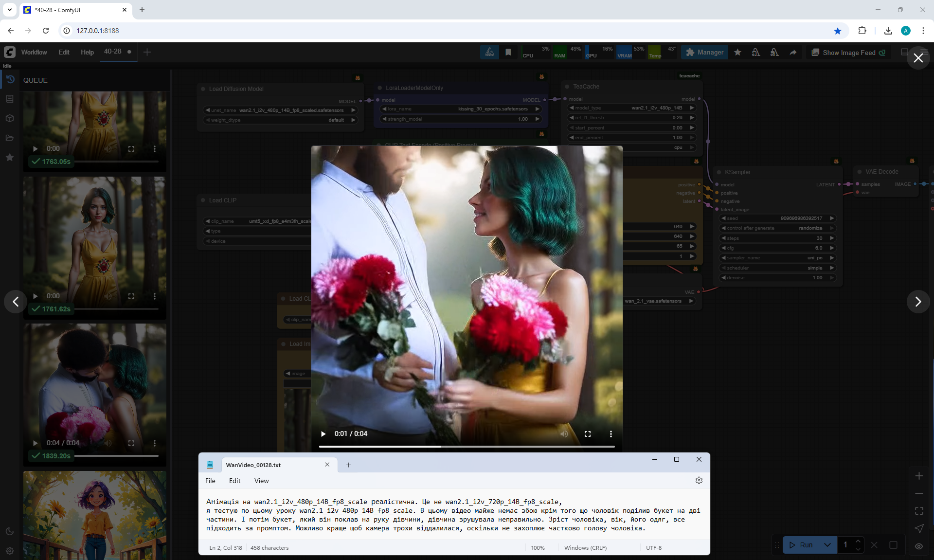
Task: Toggle dark theme moon icon
Action: 10,531
